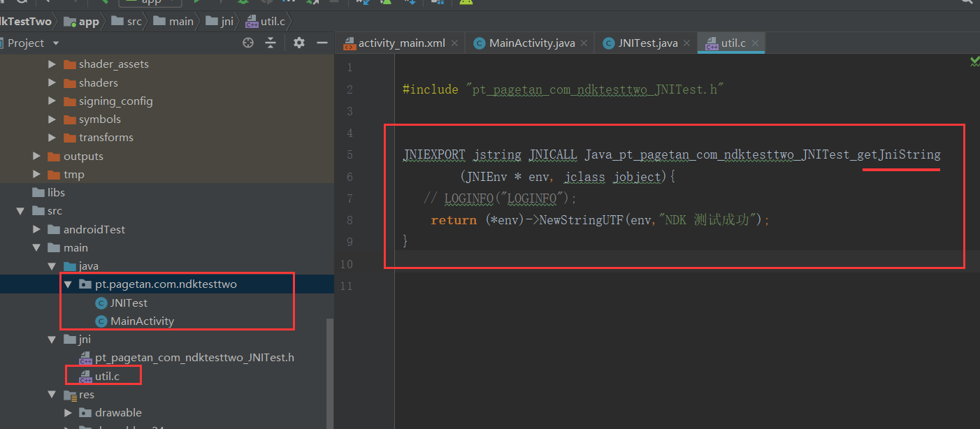The height and width of the screenshot is (429, 980).
Task: Click the #include directive on line 2
Action: tap(430, 89)
